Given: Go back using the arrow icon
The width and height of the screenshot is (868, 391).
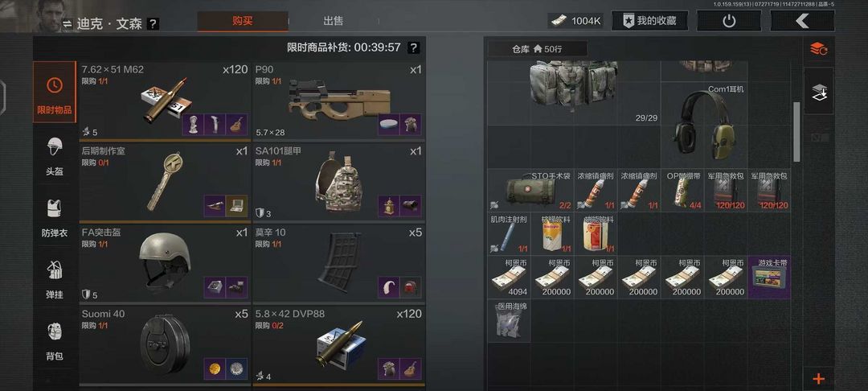Looking at the screenshot, I should tap(802, 21).
